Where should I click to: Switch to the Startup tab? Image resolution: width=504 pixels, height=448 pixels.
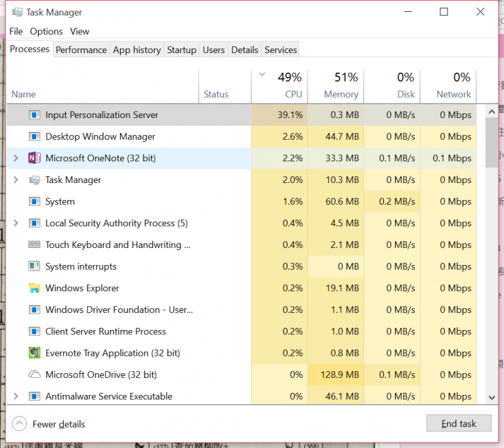(x=182, y=50)
